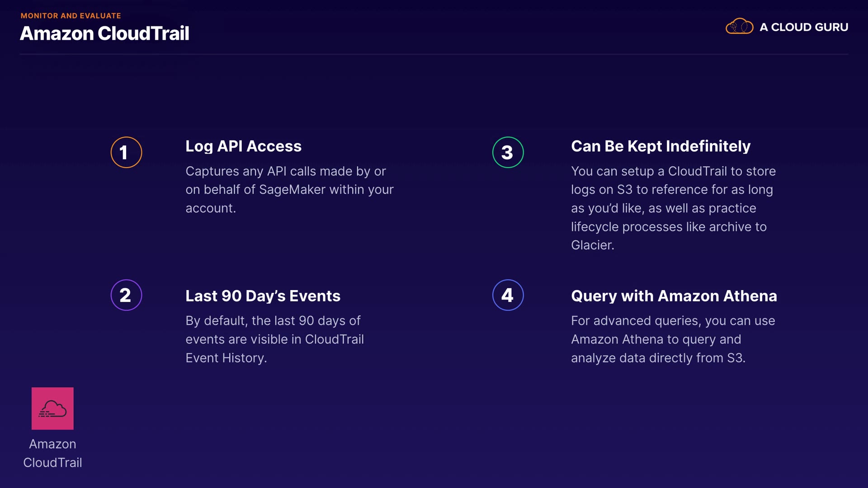Click the green numbered circle 3

tap(508, 152)
